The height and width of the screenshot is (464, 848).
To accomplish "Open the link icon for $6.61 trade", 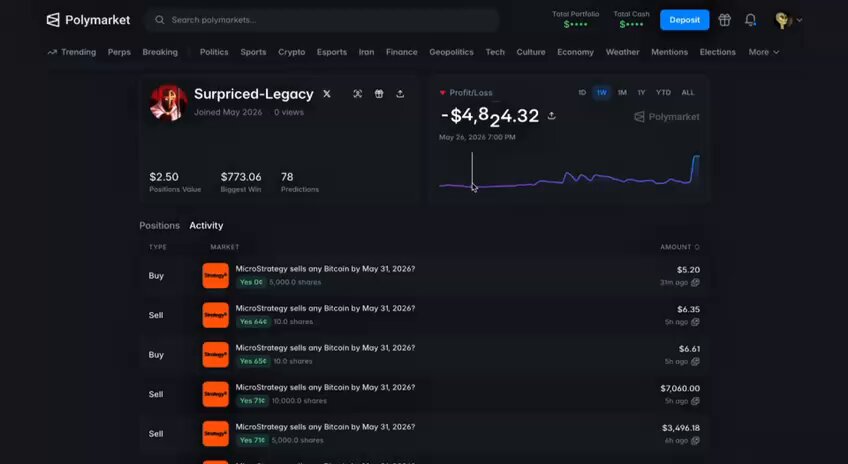I will tap(695, 361).
